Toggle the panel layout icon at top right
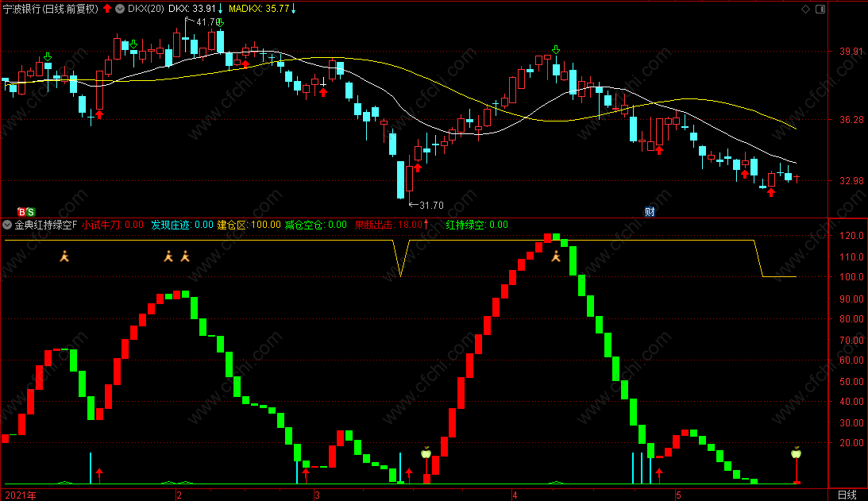 pyautogui.click(x=820, y=9)
